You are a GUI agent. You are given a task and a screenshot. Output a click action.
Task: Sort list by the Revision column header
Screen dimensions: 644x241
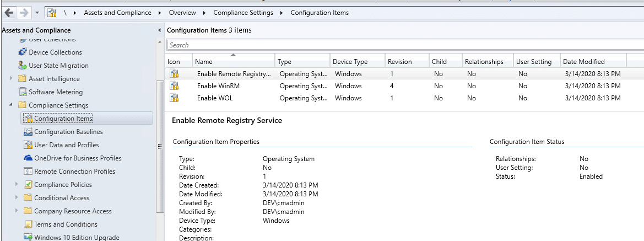pos(399,62)
